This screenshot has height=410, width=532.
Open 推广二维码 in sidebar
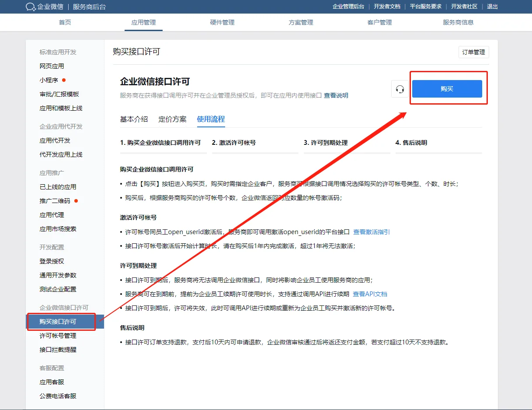55,201
